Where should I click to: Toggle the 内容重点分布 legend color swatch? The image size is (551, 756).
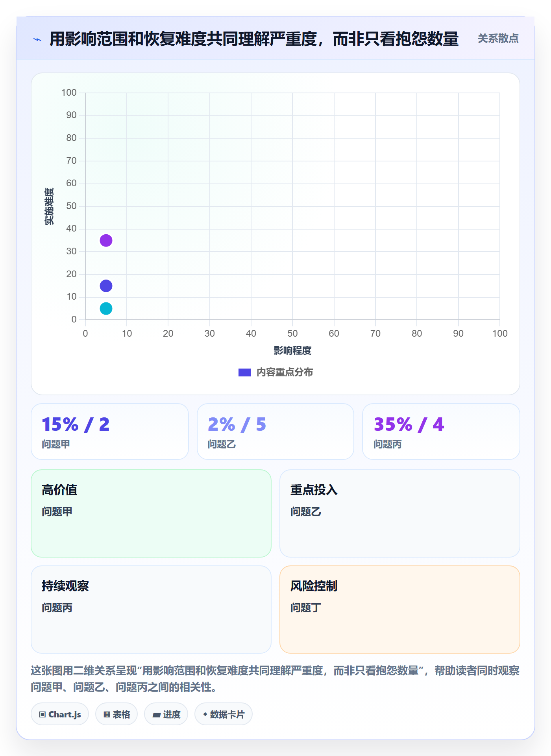(245, 372)
